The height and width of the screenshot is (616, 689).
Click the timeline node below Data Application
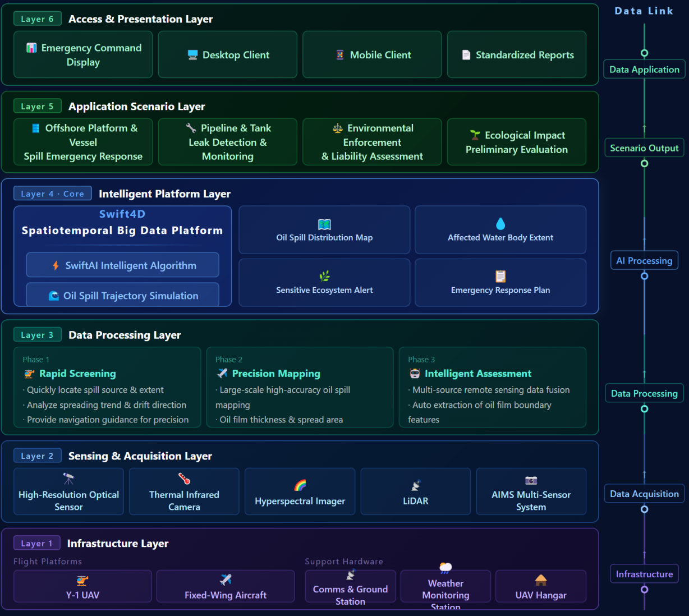pos(644,53)
